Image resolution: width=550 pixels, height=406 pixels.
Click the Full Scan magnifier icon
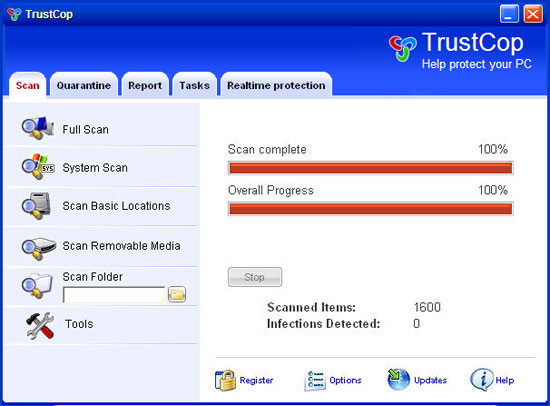[x=38, y=128]
